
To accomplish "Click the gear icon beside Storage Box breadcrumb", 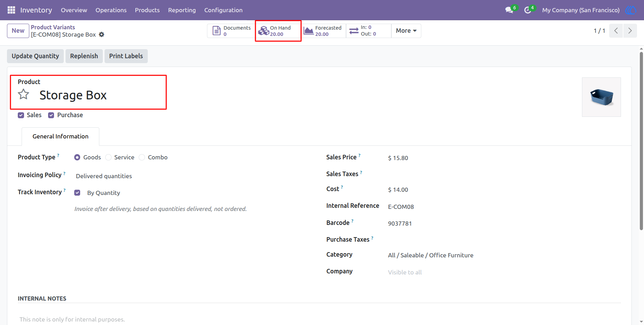I will 101,35.
